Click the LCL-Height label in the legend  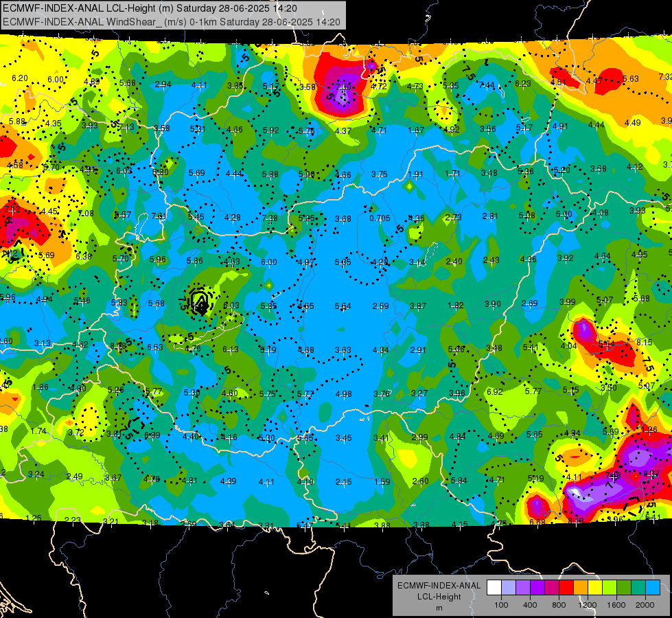click(x=439, y=597)
